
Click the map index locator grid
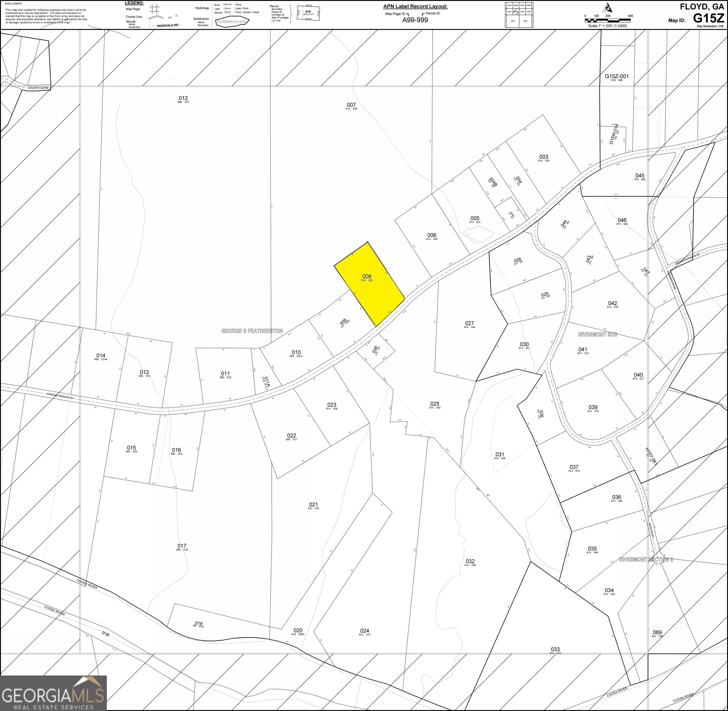click(x=519, y=15)
